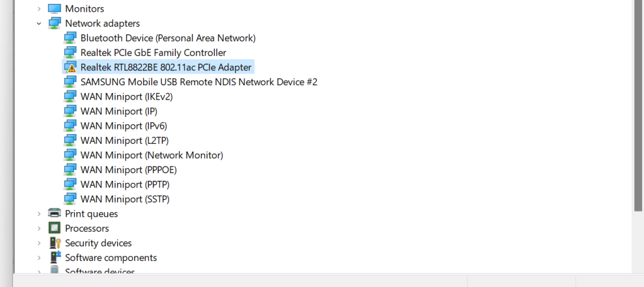Click the Network adapters category icon
The image size is (644, 287).
coord(55,23)
